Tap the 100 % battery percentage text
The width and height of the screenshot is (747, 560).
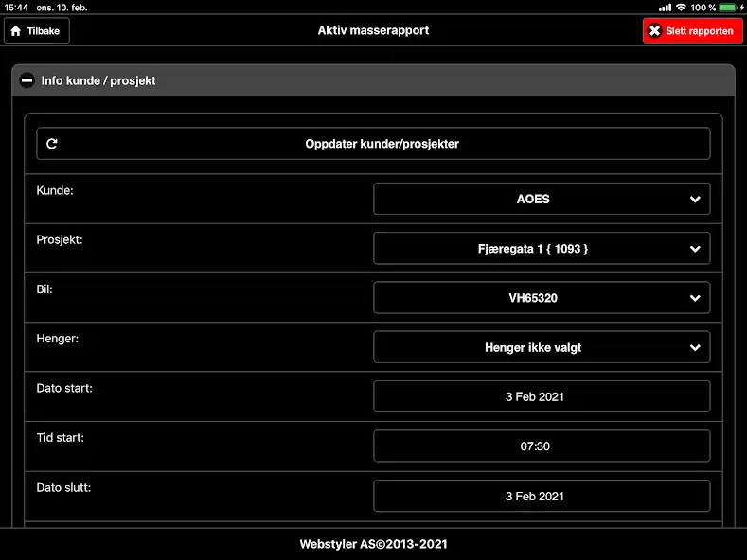point(703,8)
